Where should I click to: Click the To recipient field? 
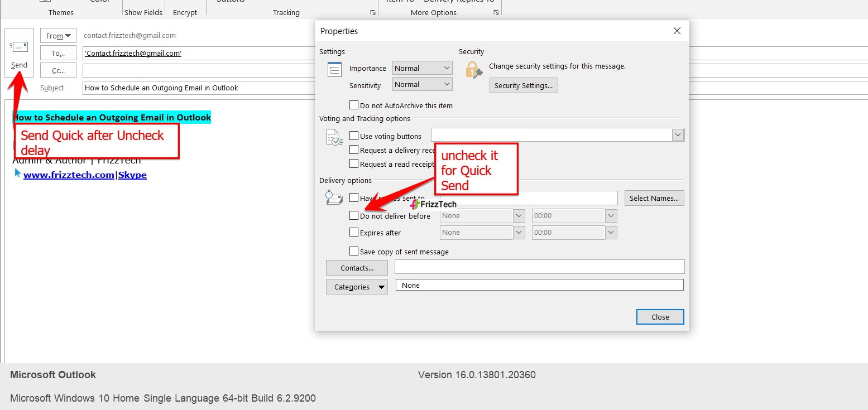199,54
